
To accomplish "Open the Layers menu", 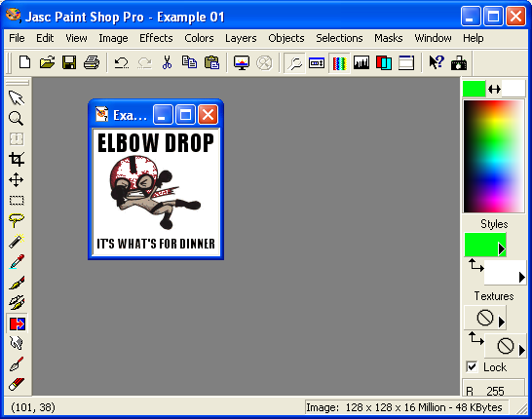I will (x=241, y=38).
